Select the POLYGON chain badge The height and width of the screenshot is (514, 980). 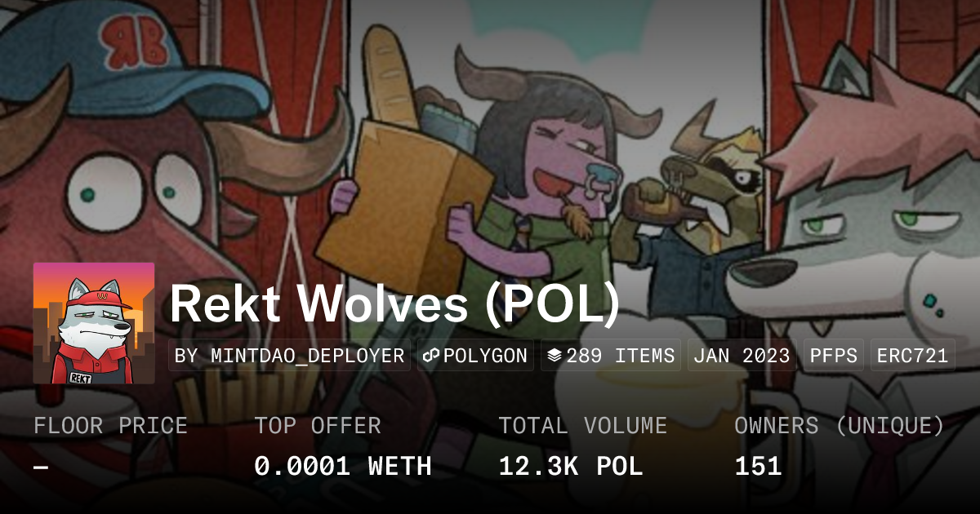point(475,356)
